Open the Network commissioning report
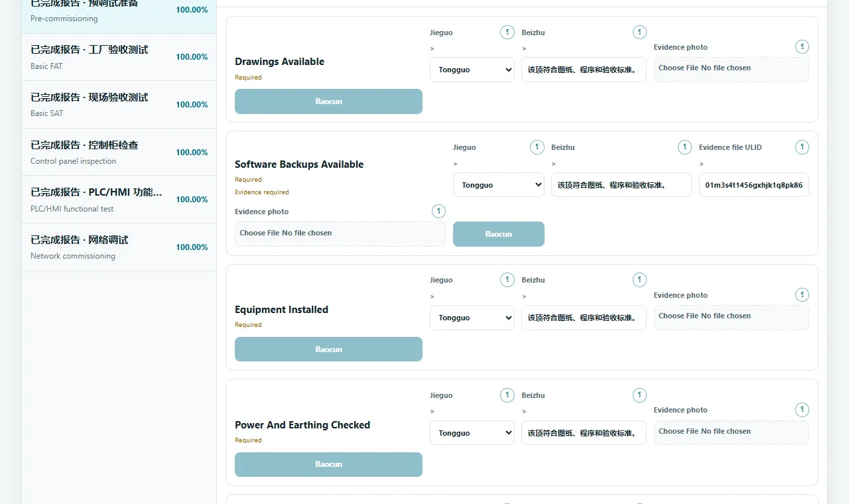This screenshot has width=849, height=504. tap(119, 247)
